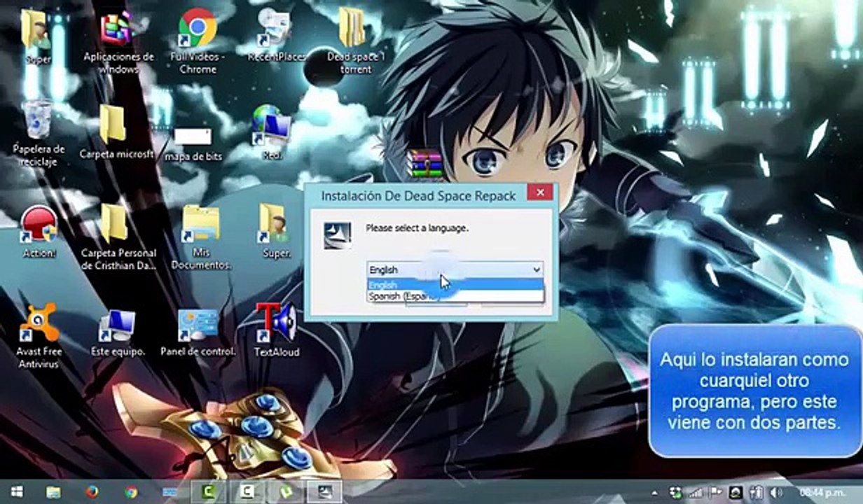Switch to the installer taskbar button
The height and width of the screenshot is (504, 863).
[x=326, y=492]
